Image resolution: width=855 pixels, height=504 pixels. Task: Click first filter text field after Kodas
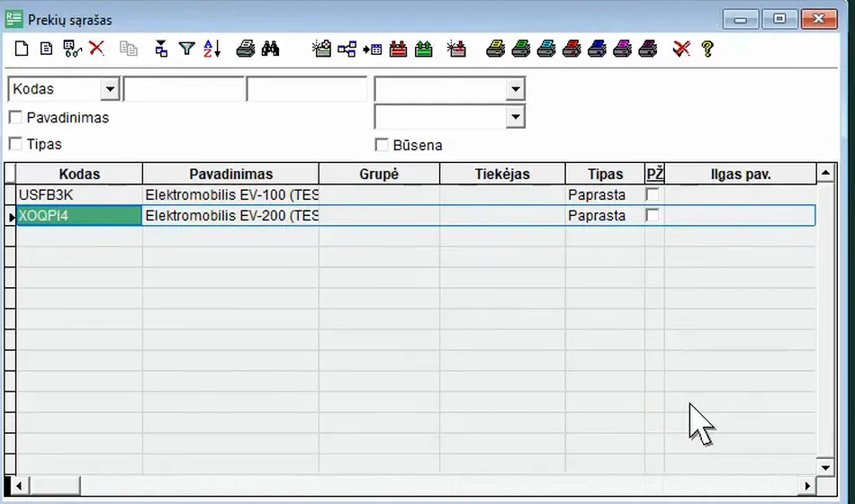[184, 89]
